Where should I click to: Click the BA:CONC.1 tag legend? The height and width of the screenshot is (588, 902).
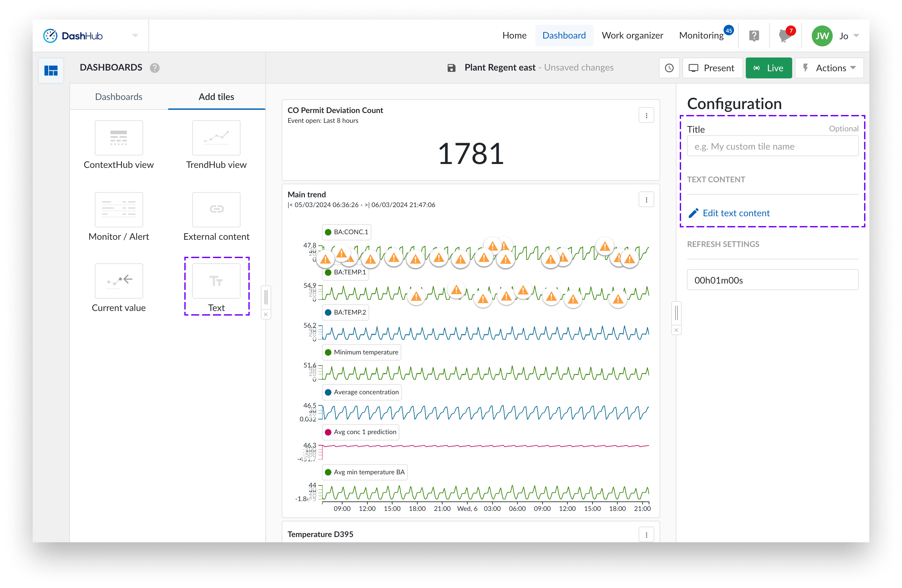tap(347, 232)
